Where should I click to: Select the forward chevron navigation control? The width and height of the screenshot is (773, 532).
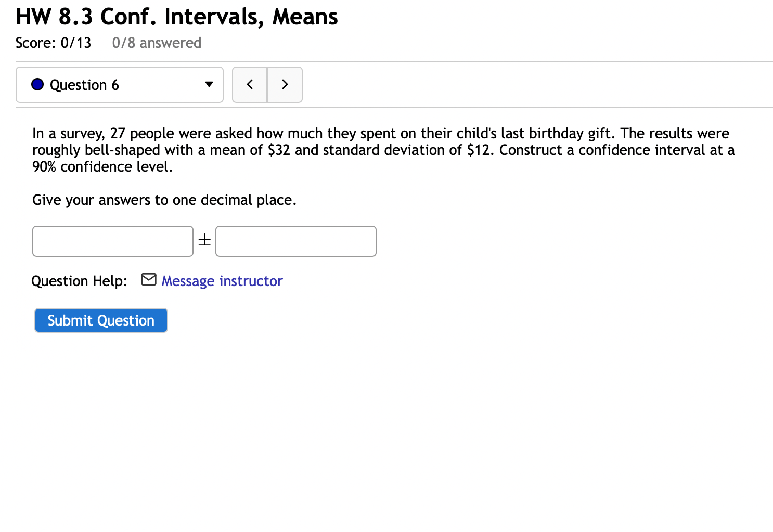285,84
